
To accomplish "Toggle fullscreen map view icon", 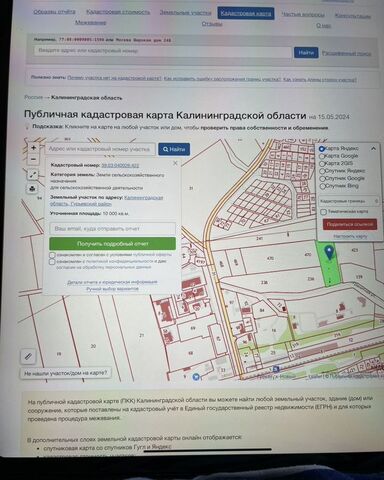I will click(x=33, y=175).
